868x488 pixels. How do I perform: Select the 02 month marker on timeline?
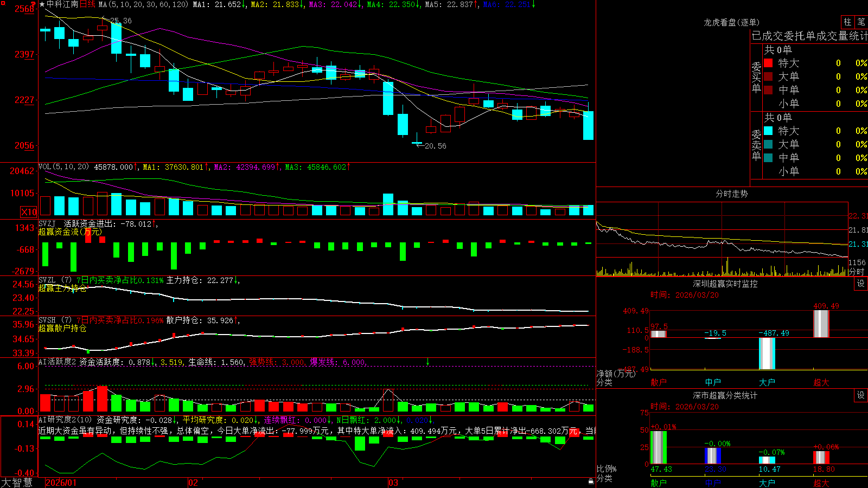193,483
